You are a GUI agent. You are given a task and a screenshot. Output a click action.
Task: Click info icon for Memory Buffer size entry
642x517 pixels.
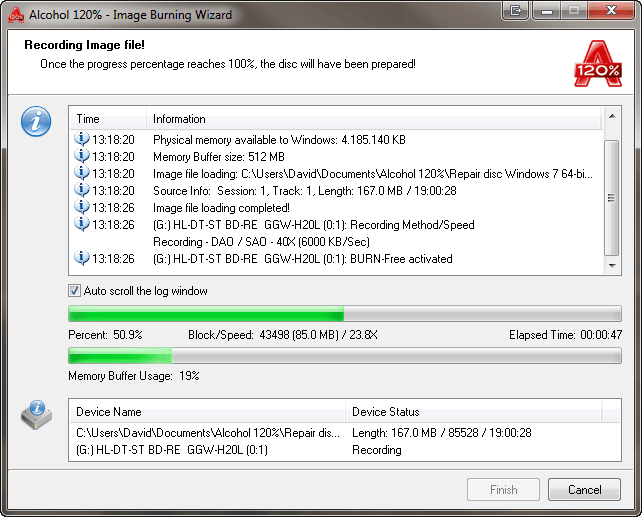81,156
